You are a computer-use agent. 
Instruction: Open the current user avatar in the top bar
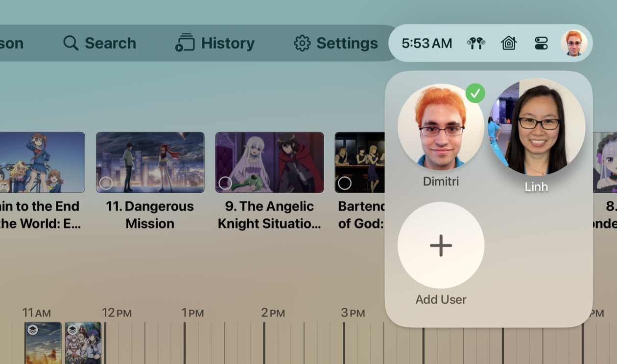(574, 43)
